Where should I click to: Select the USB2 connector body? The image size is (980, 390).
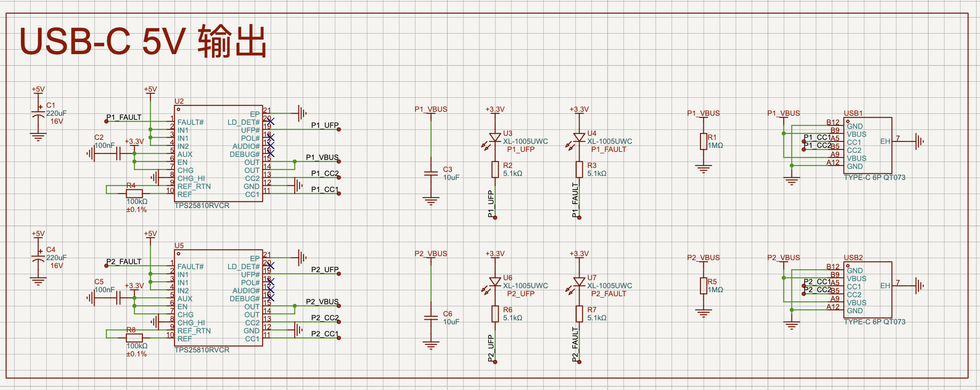tap(868, 290)
